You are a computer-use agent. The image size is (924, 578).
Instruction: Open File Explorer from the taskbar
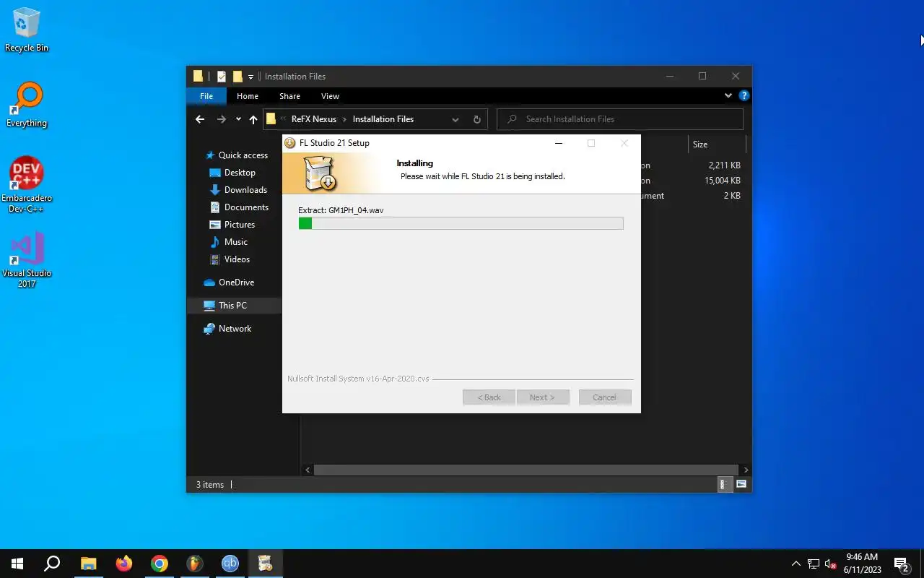(88, 564)
